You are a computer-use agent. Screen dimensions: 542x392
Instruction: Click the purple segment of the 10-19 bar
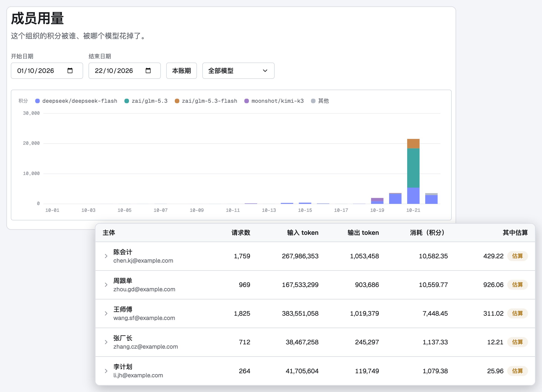377,199
